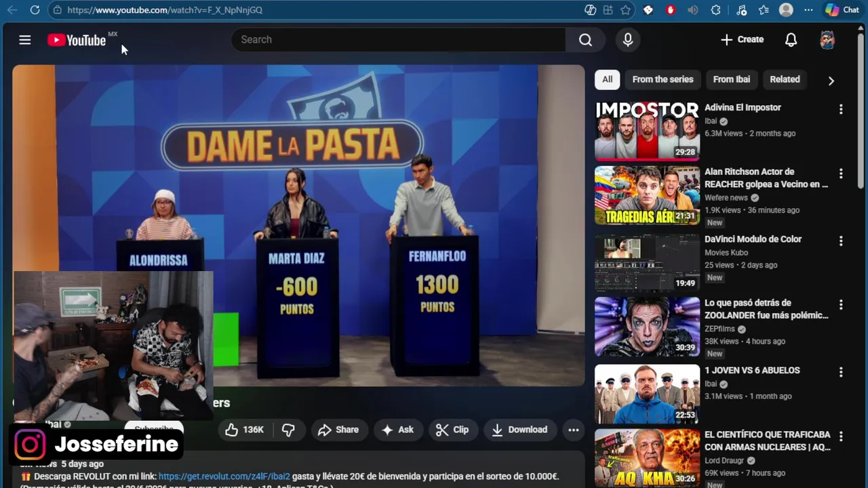Open browser media control music icon
868x488 pixels.
pyautogui.click(x=741, y=10)
